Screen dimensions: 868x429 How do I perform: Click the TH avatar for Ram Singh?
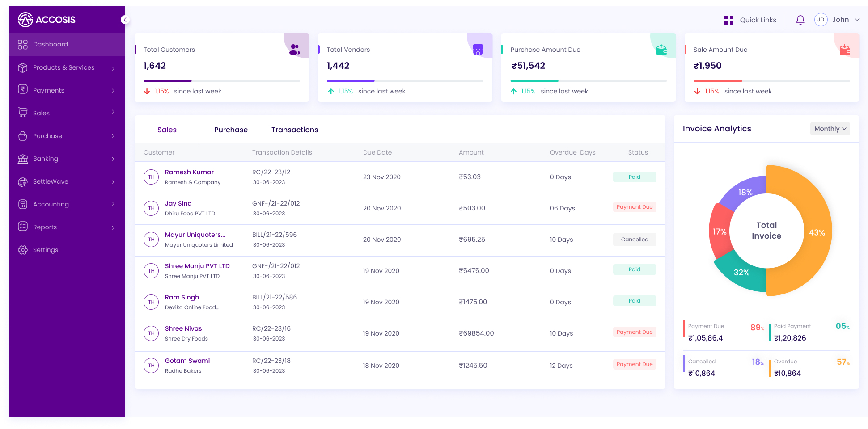click(x=151, y=302)
